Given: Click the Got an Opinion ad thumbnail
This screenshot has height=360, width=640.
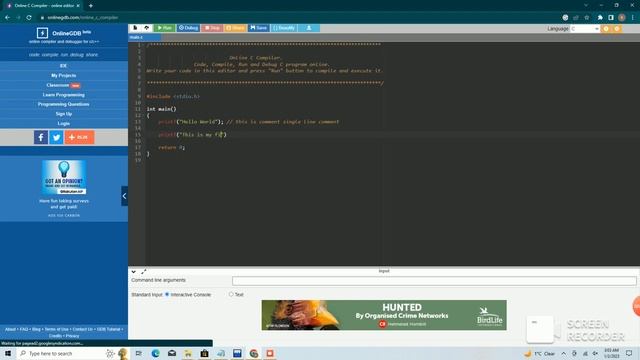Looking at the screenshot, I should click(x=64, y=177).
